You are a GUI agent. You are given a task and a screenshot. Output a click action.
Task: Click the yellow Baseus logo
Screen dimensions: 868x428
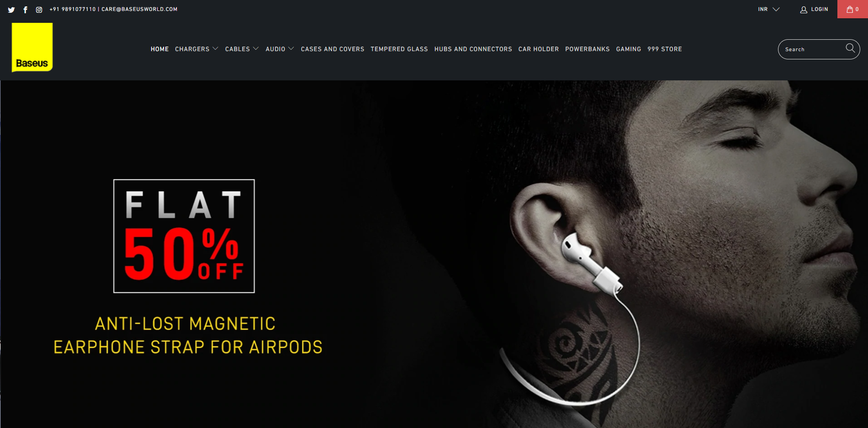32,48
